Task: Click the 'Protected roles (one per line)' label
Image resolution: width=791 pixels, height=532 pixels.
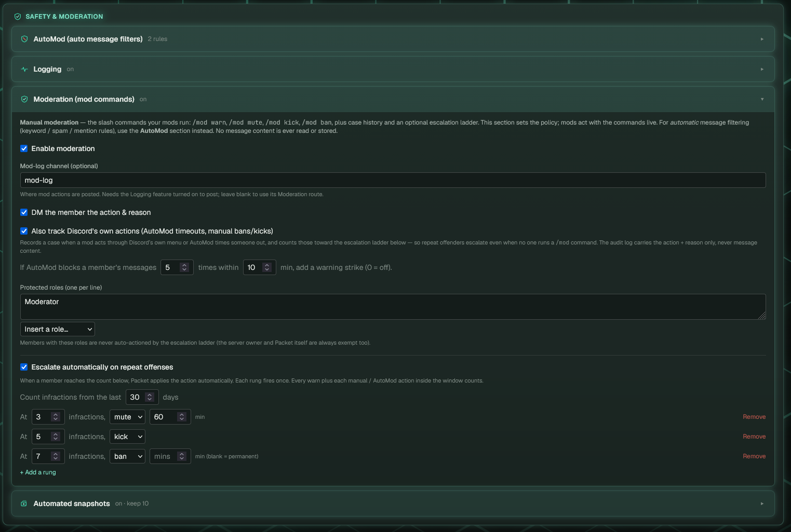Action: (61, 288)
